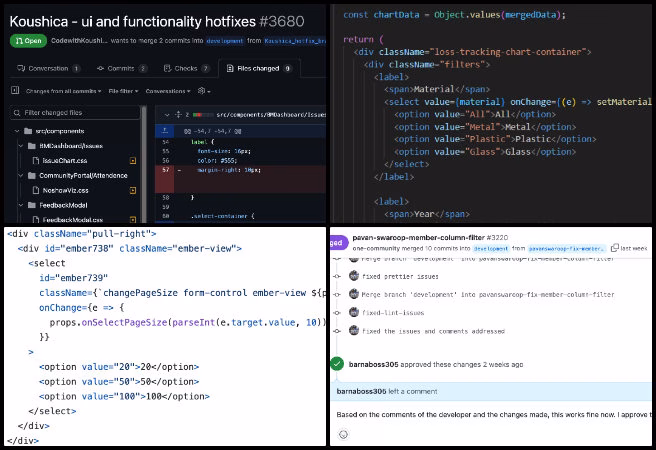Image resolution: width=656 pixels, height=450 pixels.
Task: Click avatar beside 'fixed prettier issues' commit
Action: click(x=354, y=276)
